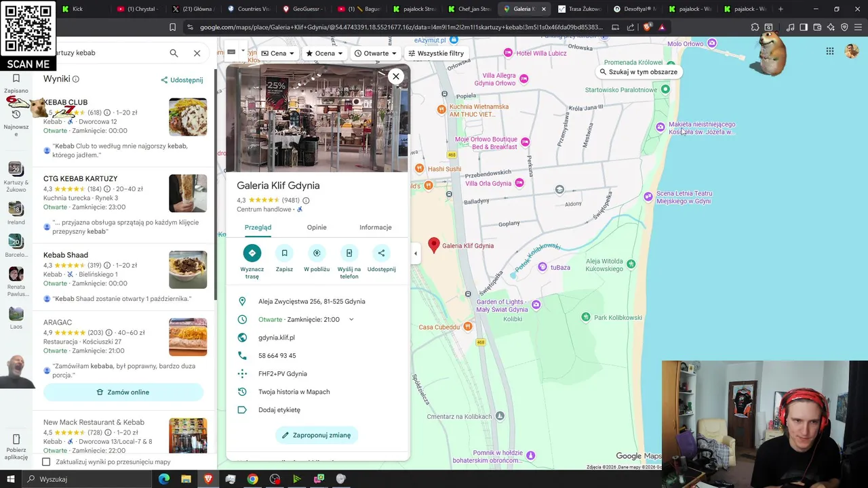Screen dimensions: 868x488
Task: Switch to the GeoGuessr browser tab
Action: point(302,9)
